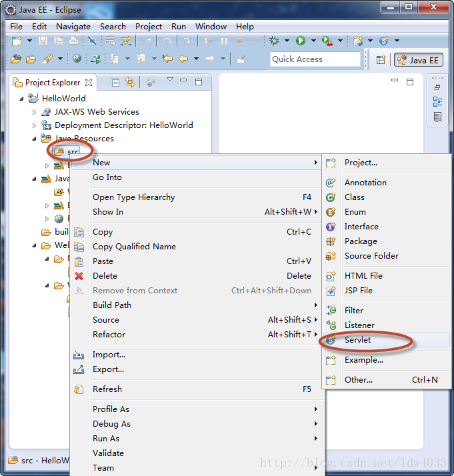
Task: Click the Run Last Tool icon
Action: (x=327, y=41)
